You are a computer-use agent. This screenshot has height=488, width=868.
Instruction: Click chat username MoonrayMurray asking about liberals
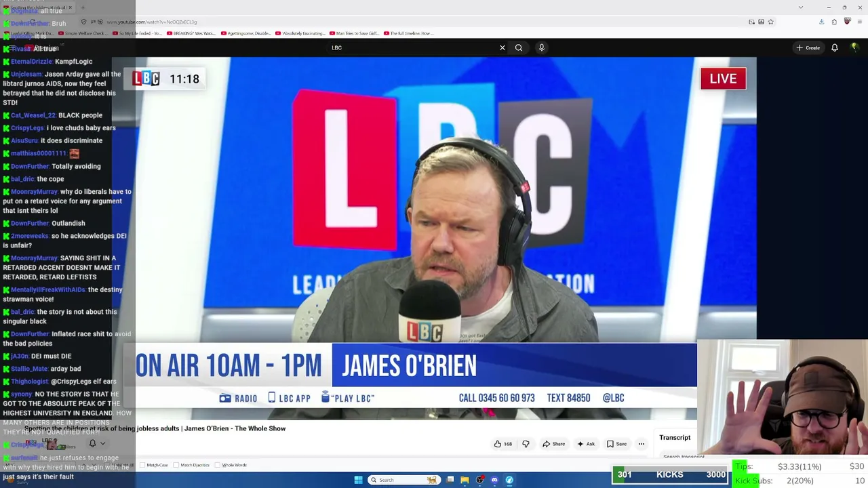pyautogui.click(x=34, y=192)
